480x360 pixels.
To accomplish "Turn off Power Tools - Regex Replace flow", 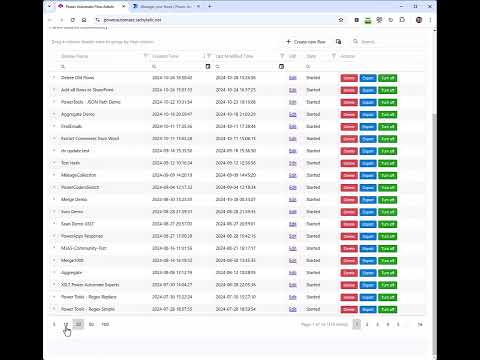I will 388,297.
